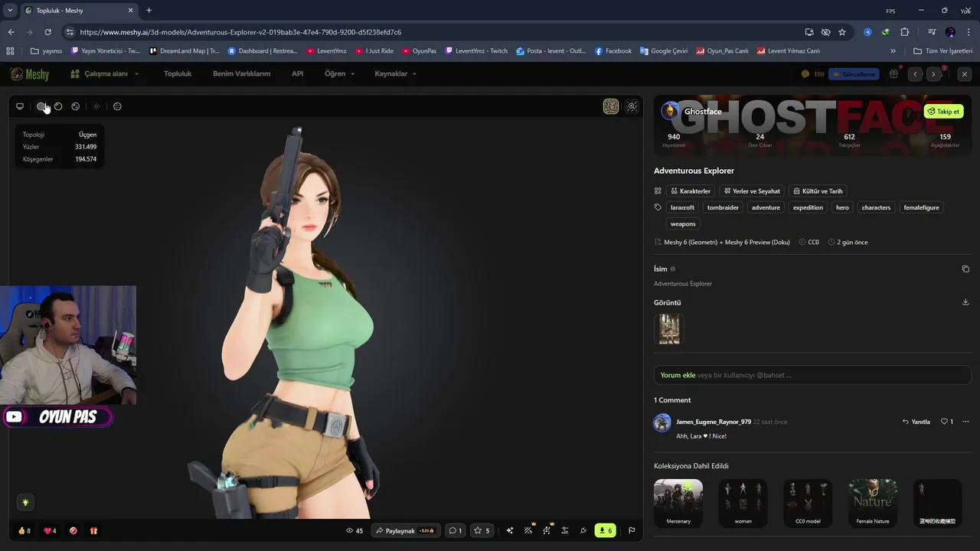
Task: Open the Female Nature collection
Action: pyautogui.click(x=873, y=503)
